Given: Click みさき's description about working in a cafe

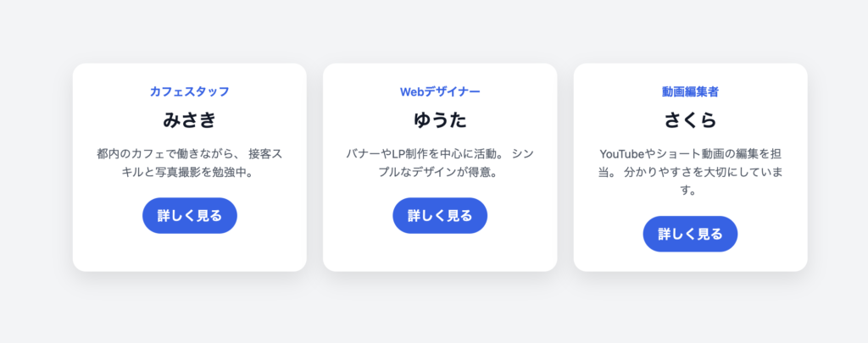Looking at the screenshot, I should tap(189, 163).
